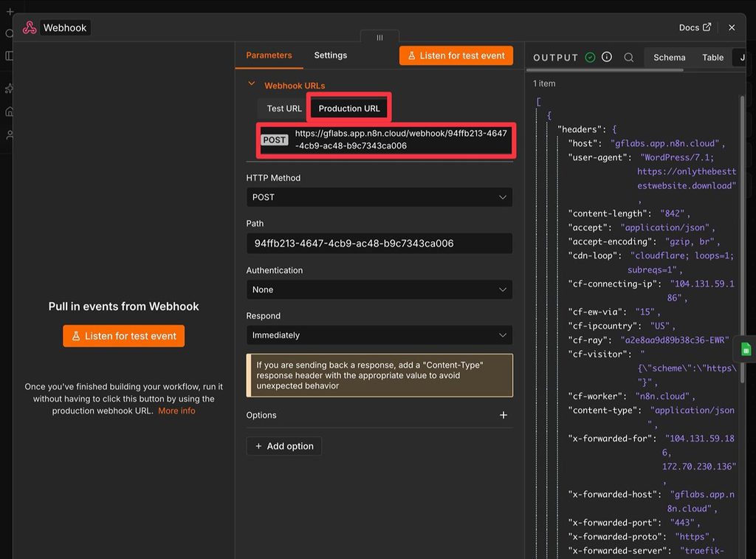
Task: Click the panel drag handle at top
Action: point(379,37)
